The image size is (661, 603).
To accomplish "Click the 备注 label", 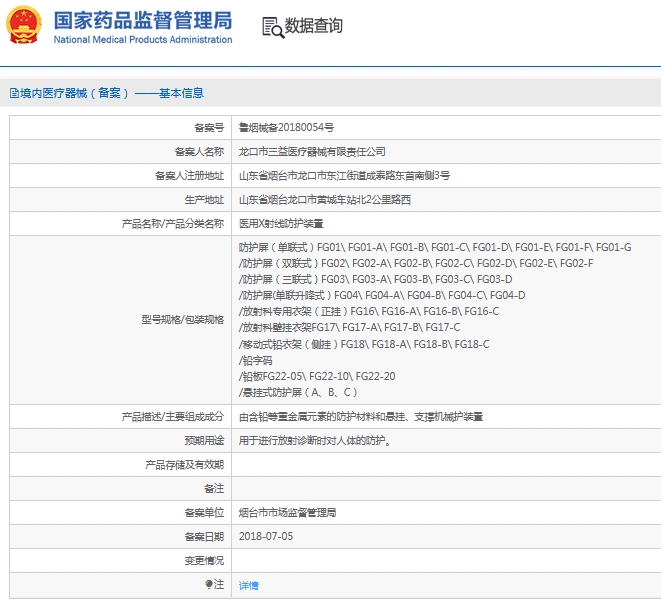I will coord(214,489).
